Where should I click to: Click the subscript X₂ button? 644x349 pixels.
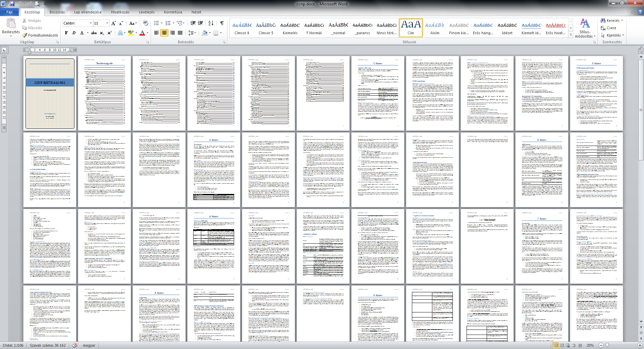tap(102, 33)
